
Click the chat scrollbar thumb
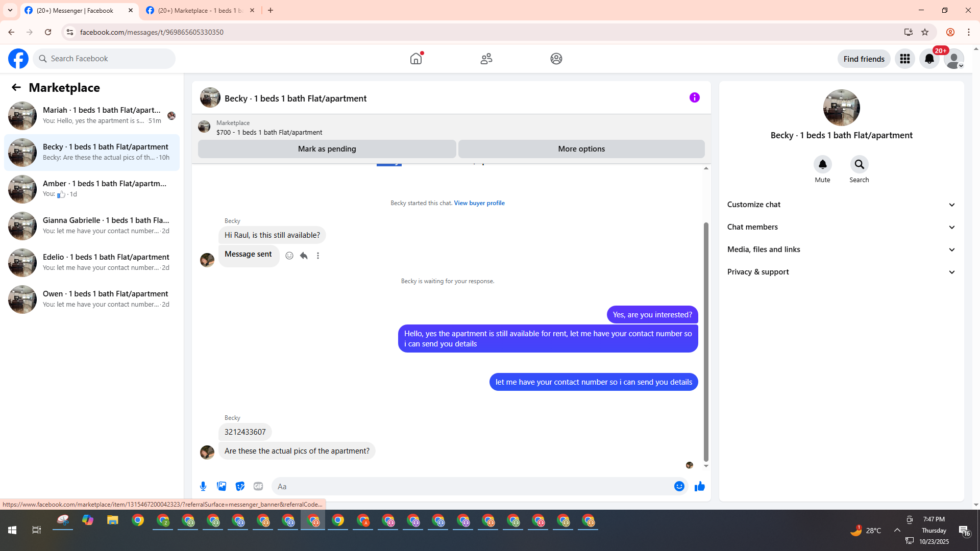706,342
